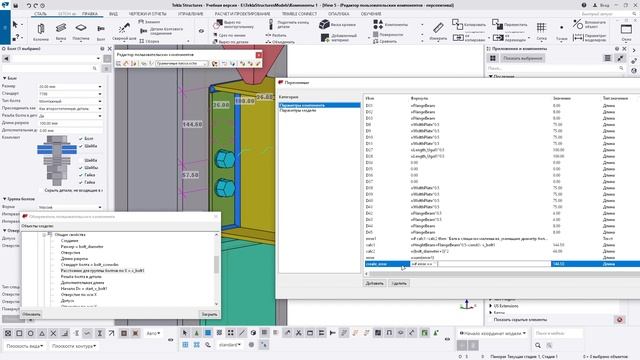Click the help question mark in title bar
The height and width of the screenshot is (360, 640).
[x=584, y=5]
